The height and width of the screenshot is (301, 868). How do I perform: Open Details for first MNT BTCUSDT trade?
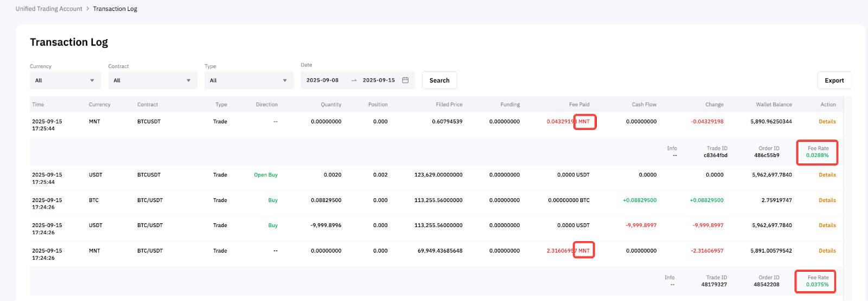(827, 122)
